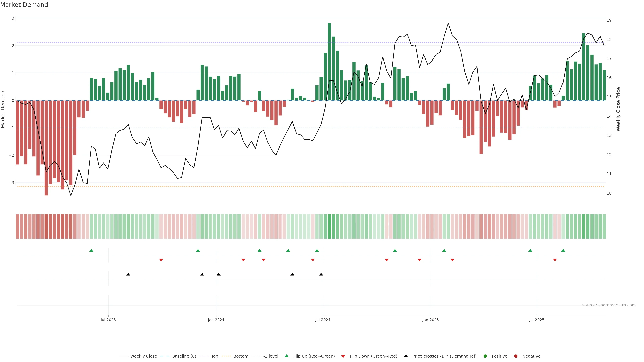Click the Positive green circle legend icon
Image resolution: width=644 pixels, height=362 pixels.
point(485,356)
